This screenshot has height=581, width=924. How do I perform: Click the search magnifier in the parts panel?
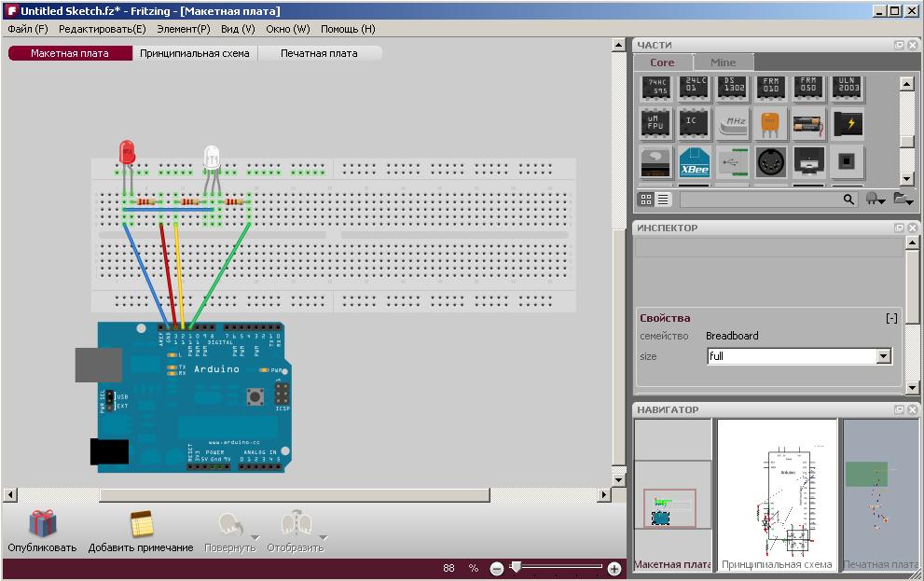point(847,199)
